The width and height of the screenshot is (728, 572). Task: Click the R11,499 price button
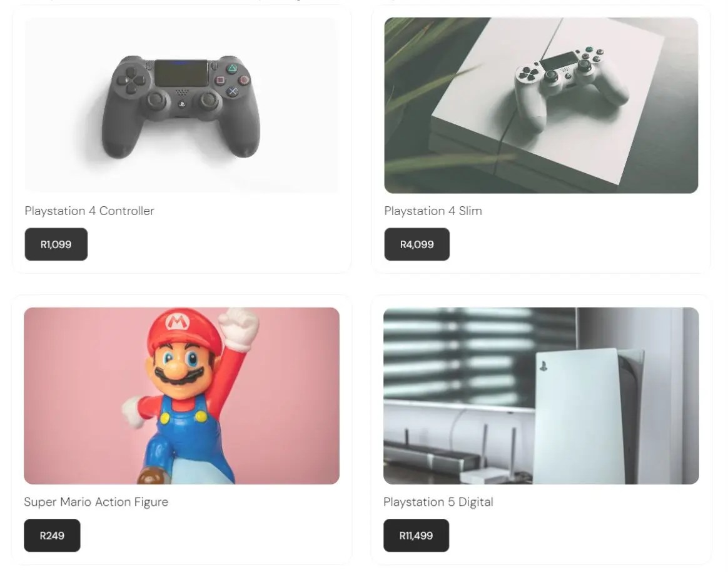[416, 535]
